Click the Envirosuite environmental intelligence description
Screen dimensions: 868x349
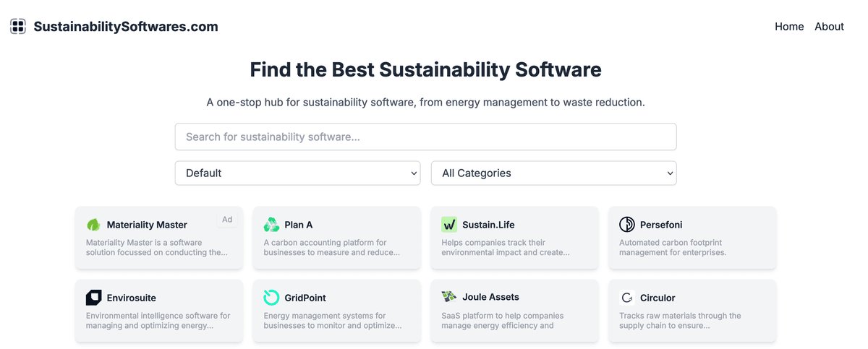pos(158,321)
